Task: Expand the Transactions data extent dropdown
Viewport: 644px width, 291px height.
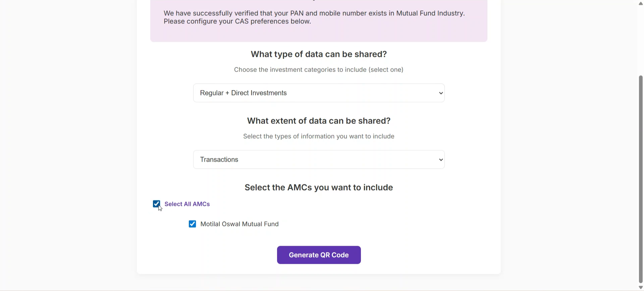Action: click(319, 160)
